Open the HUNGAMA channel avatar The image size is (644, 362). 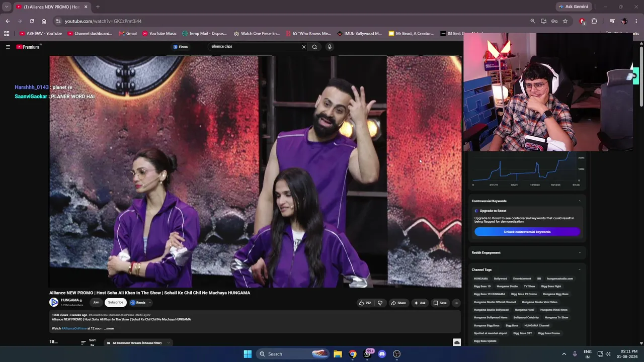point(54,302)
